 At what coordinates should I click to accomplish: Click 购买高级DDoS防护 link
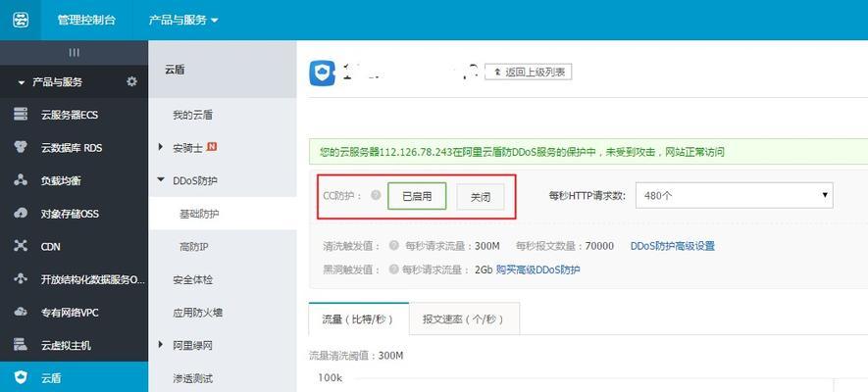coord(537,269)
